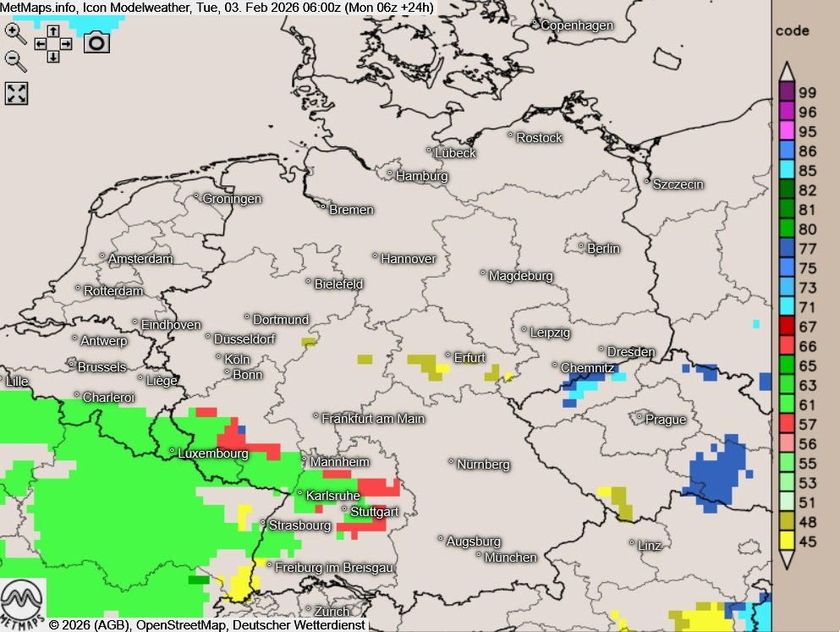840x632 pixels.
Task: Click the cyan code 85 legend color
Action: [786, 170]
